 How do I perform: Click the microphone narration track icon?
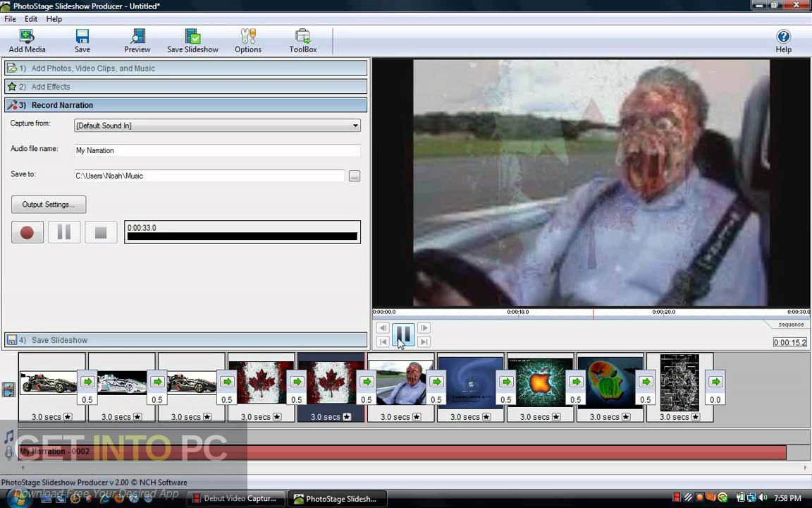8,453
